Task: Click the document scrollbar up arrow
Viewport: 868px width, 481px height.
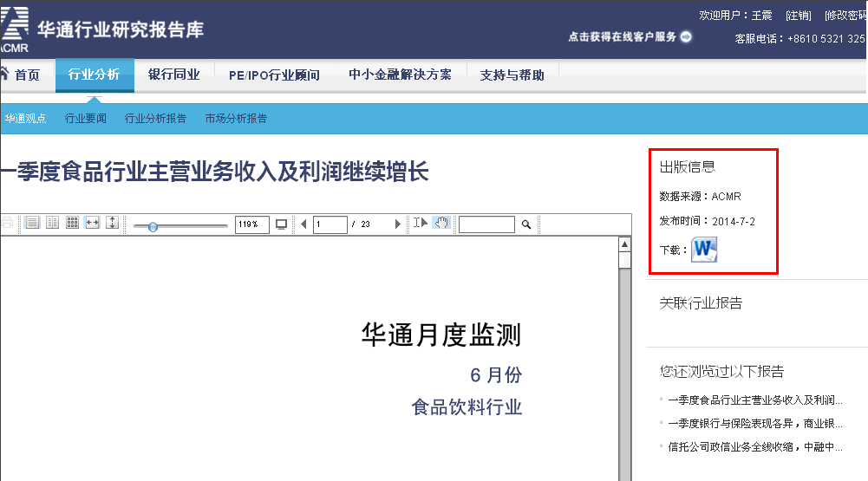Action: coord(624,244)
